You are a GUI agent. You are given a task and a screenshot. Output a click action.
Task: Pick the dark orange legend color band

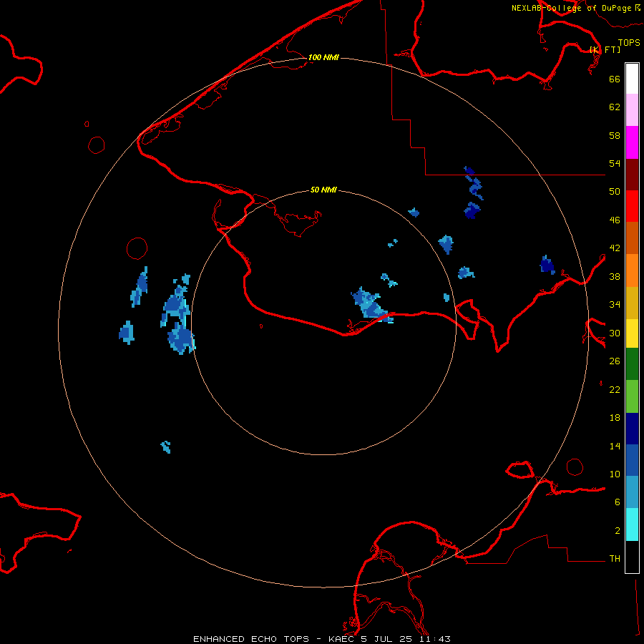(x=632, y=238)
